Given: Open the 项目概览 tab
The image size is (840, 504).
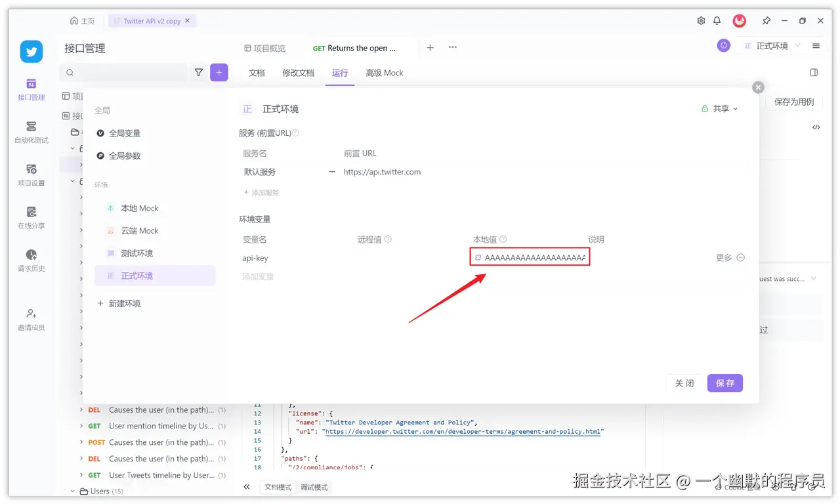Looking at the screenshot, I should point(265,48).
